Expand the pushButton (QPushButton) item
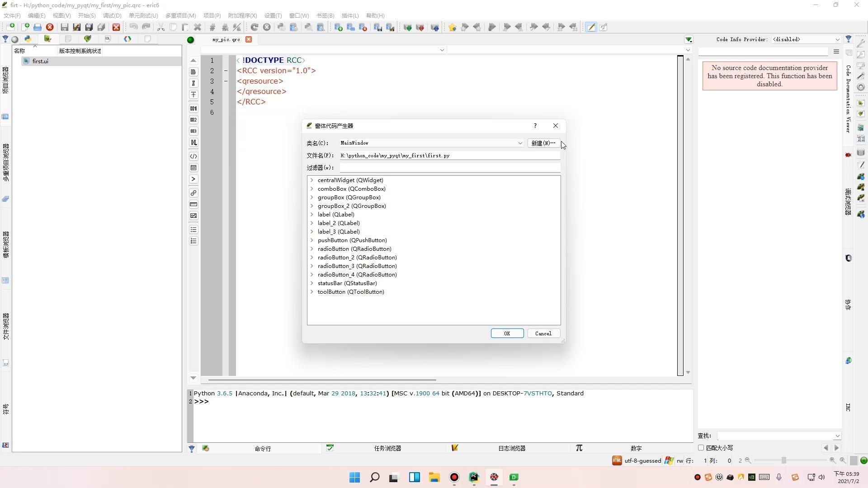The image size is (868, 488). (x=312, y=240)
